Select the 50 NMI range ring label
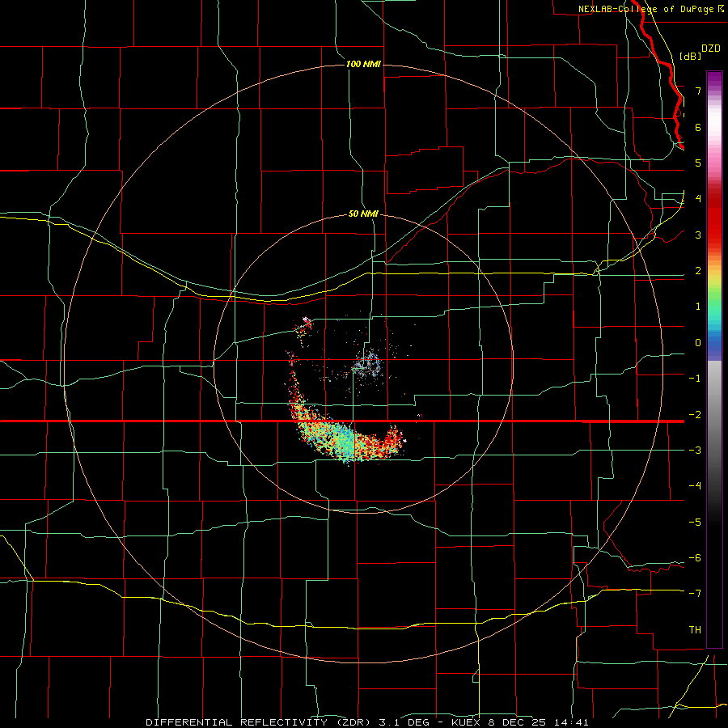 pyautogui.click(x=363, y=214)
